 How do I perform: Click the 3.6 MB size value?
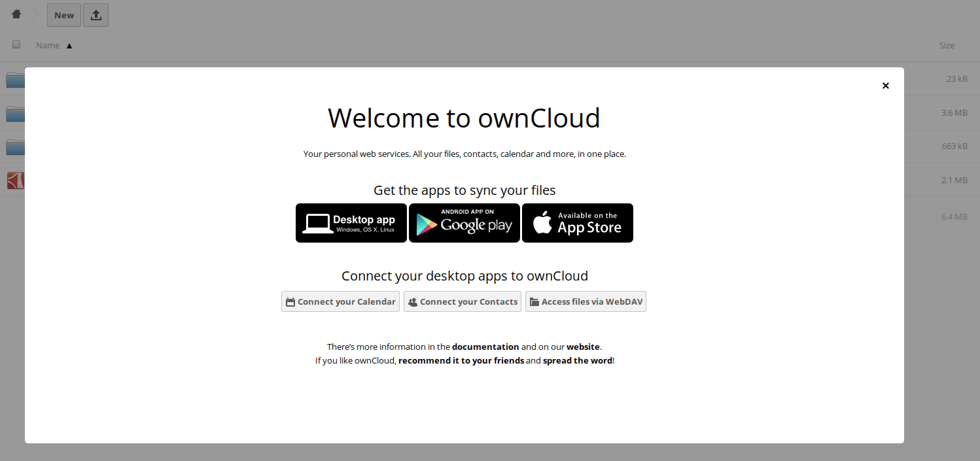pyautogui.click(x=954, y=112)
